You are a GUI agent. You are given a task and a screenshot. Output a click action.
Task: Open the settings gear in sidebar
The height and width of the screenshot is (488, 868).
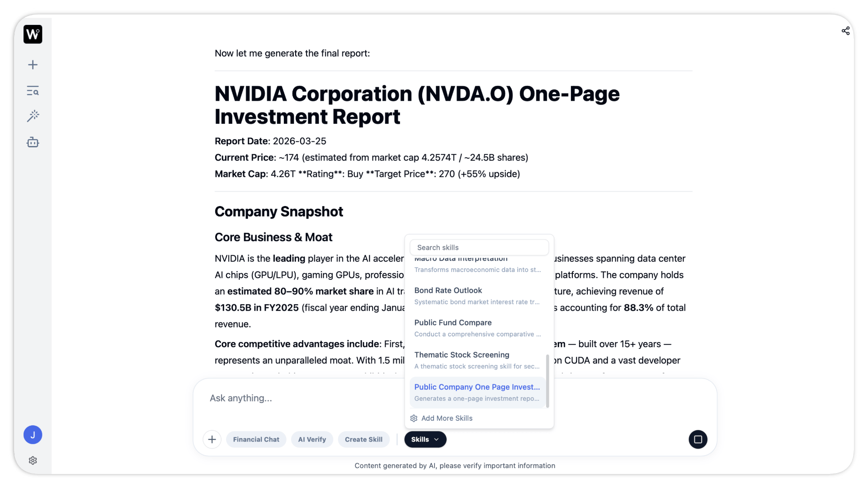[x=33, y=460]
